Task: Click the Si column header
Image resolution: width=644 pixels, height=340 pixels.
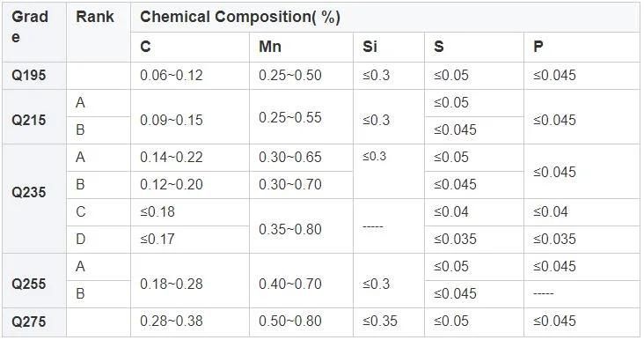Action: (x=389, y=47)
